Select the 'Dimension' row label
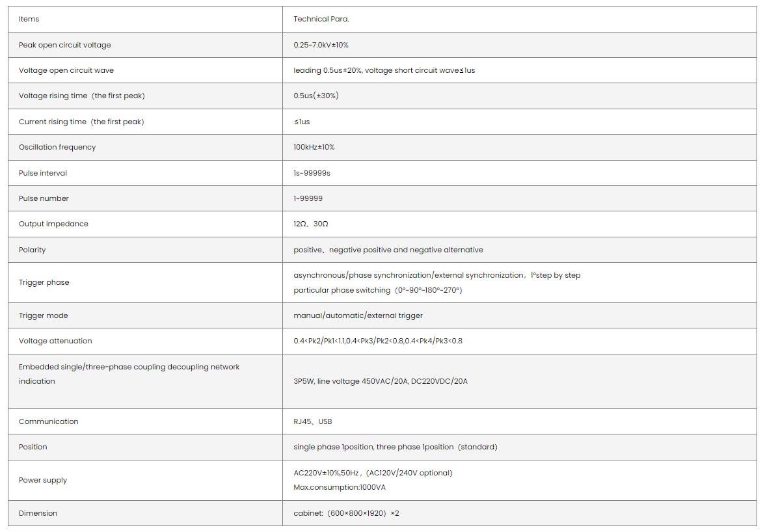 pyautogui.click(x=38, y=513)
